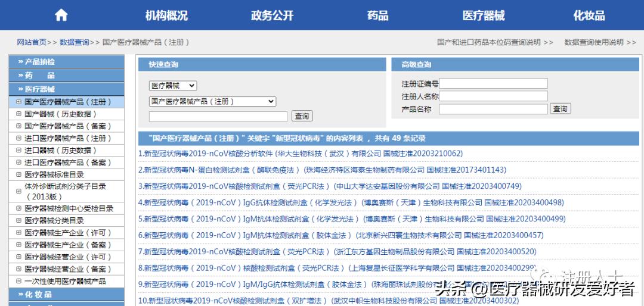This screenshot has height=306, width=644.
Task: Follow the 网站首页 breadcrumb link
Action: click(x=32, y=42)
